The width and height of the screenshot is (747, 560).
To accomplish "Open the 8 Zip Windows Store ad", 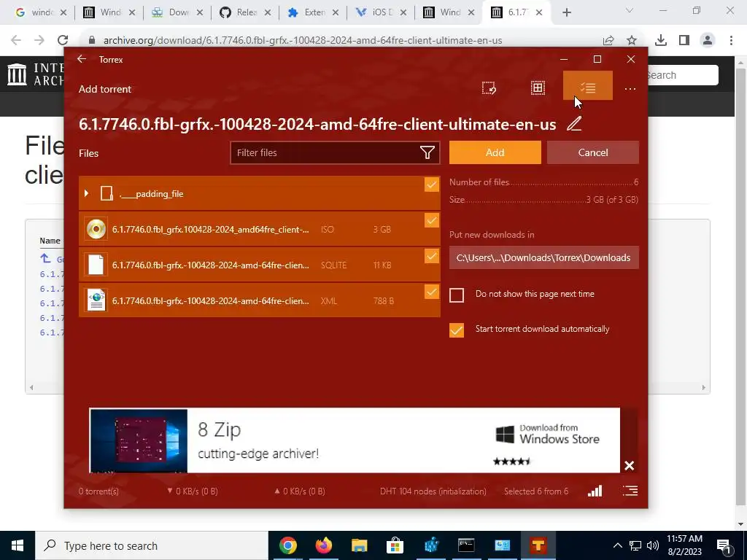I will pos(355,440).
